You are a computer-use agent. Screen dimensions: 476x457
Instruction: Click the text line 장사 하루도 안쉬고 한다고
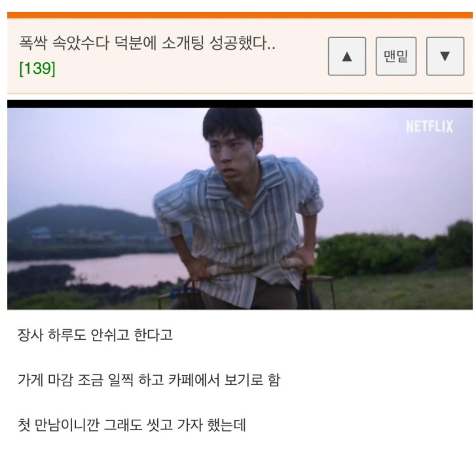pos(96,335)
